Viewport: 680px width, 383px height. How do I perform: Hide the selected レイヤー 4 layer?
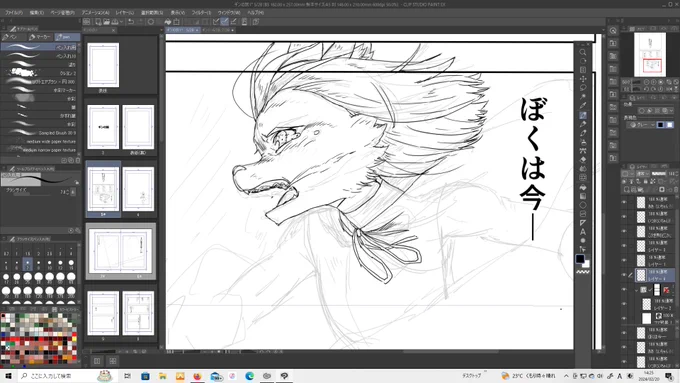click(624, 275)
